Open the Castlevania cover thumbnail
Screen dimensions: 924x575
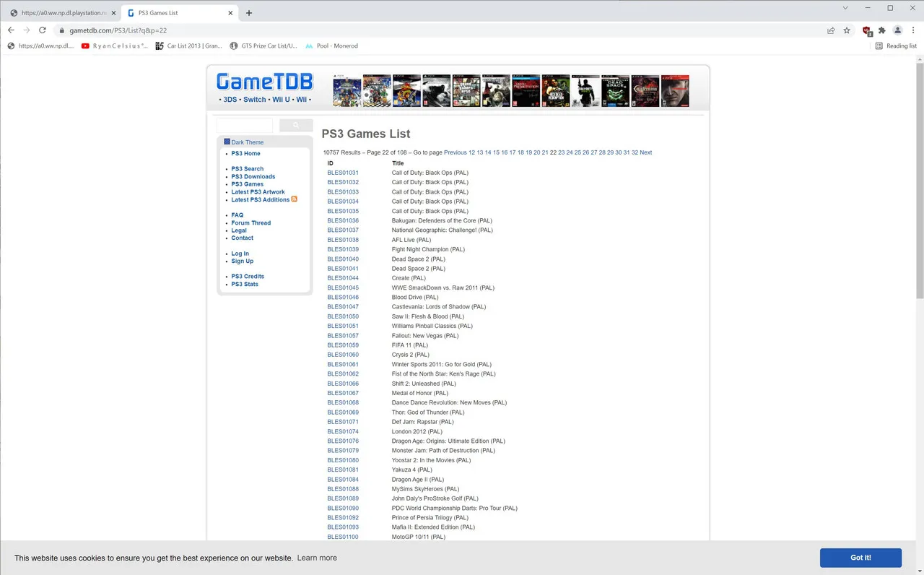pyautogui.click(x=645, y=91)
